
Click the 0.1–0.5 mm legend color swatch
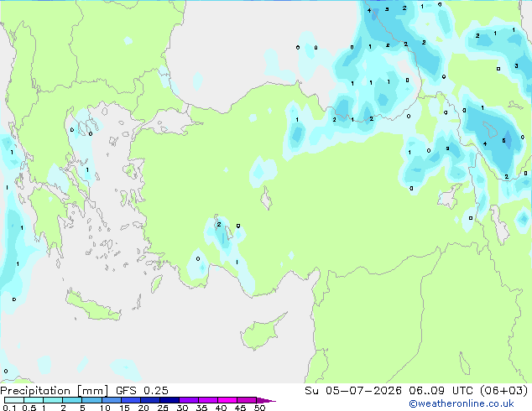pos(14,400)
